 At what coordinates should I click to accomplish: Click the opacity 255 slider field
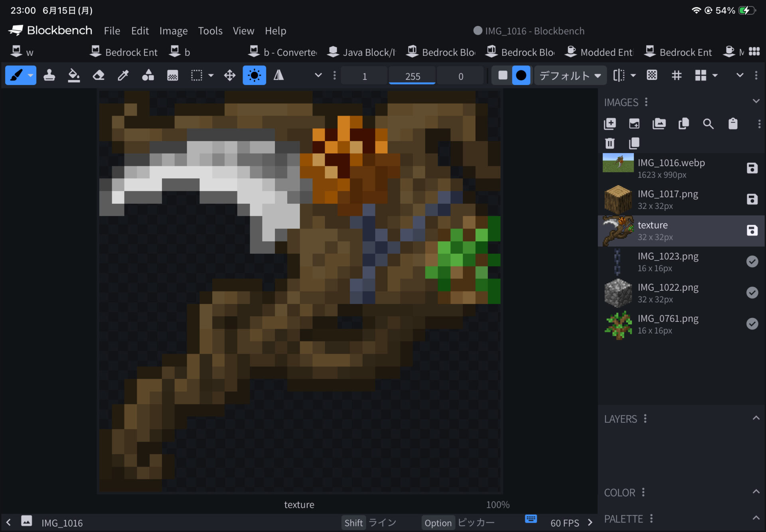tap(413, 76)
